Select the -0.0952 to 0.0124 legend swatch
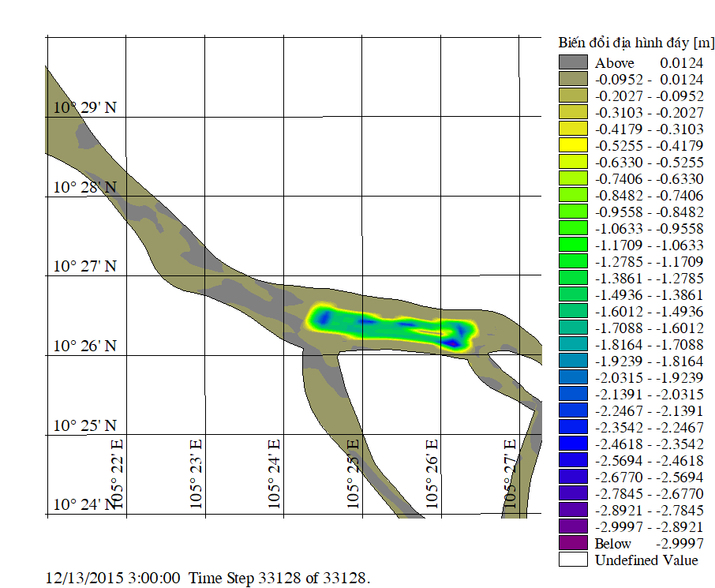 click(x=573, y=79)
